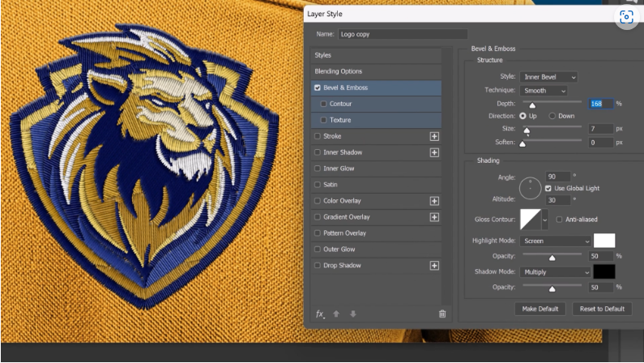This screenshot has height=363, width=644.
Task: Add another Color Overlay with plus icon
Action: (434, 201)
